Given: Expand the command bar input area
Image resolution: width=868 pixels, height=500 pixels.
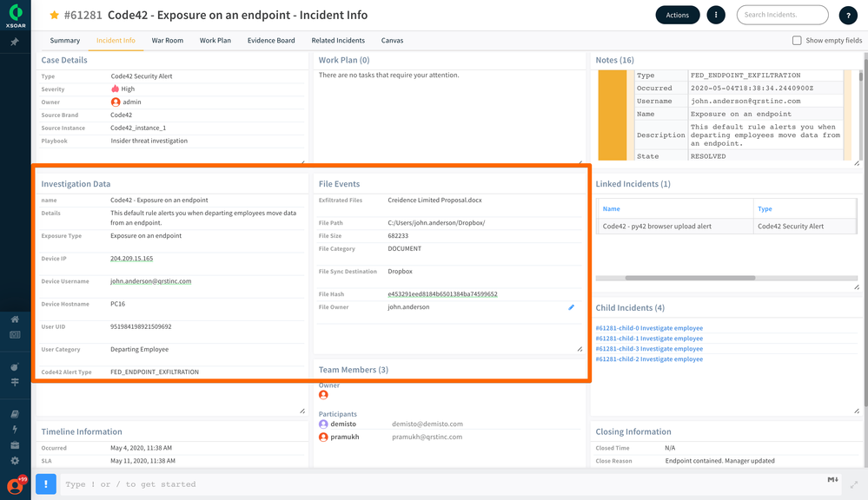Looking at the screenshot, I should [854, 485].
